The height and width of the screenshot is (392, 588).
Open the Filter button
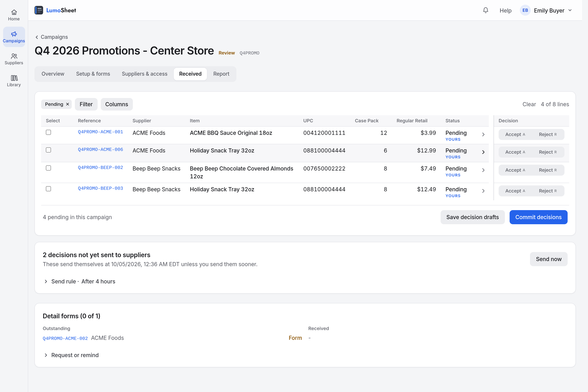click(86, 104)
